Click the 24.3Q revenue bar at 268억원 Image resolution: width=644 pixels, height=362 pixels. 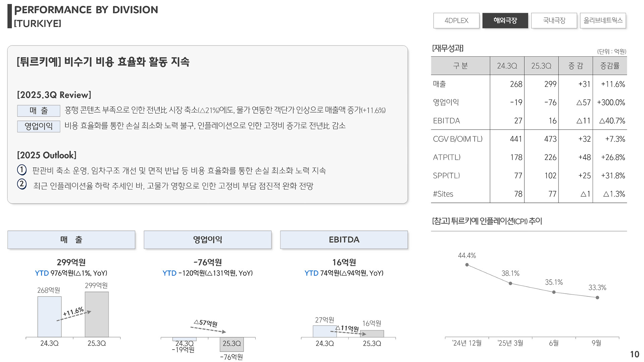(x=49, y=317)
